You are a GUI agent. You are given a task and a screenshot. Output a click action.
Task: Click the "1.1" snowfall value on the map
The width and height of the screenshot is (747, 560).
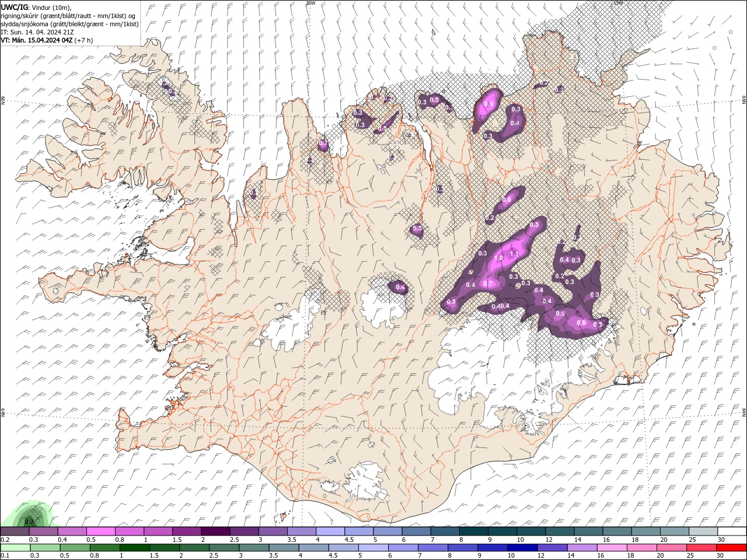pos(514,254)
